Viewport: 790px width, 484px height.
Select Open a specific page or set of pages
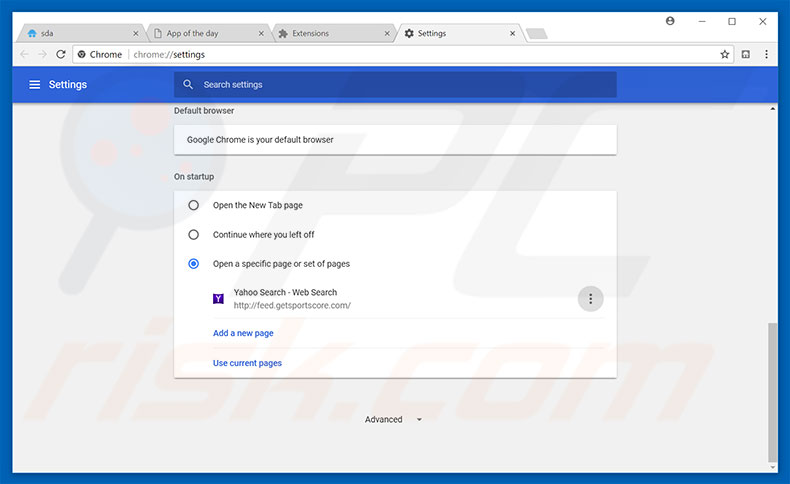coord(193,264)
